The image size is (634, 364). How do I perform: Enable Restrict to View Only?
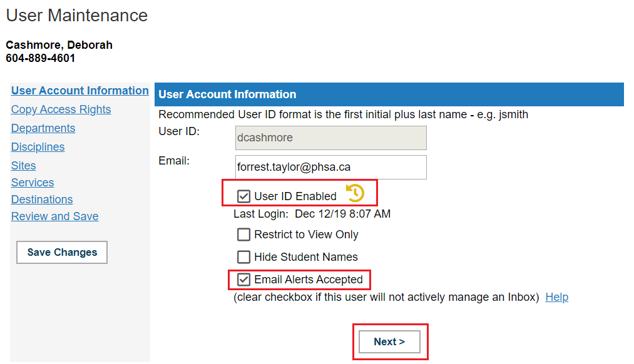coord(244,235)
